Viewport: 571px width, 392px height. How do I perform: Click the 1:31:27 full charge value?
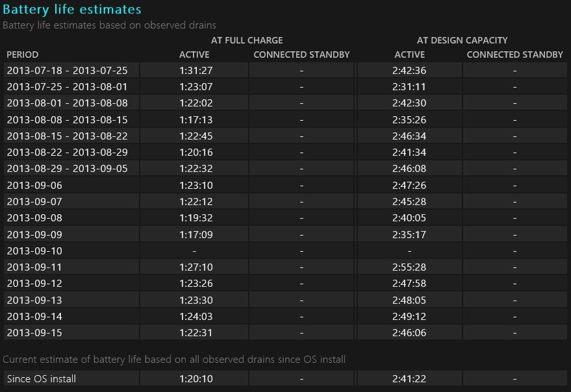[194, 71]
